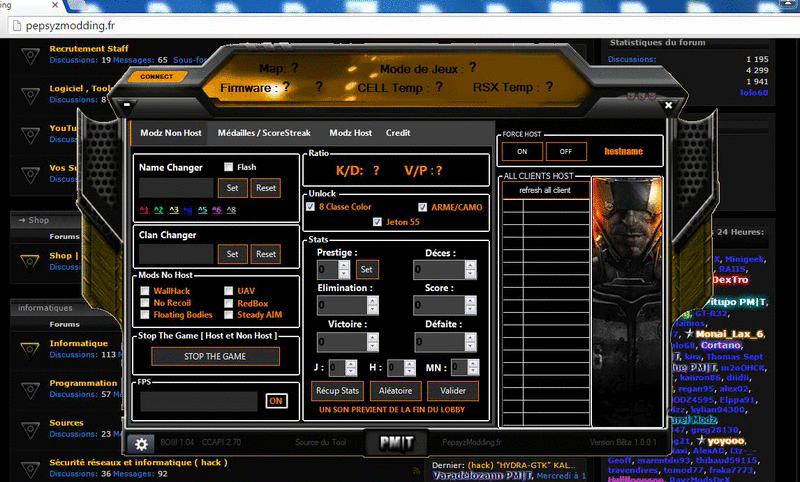The height and width of the screenshot is (482, 800).
Task: Decrease the MN minutes spinner
Action: (473, 371)
